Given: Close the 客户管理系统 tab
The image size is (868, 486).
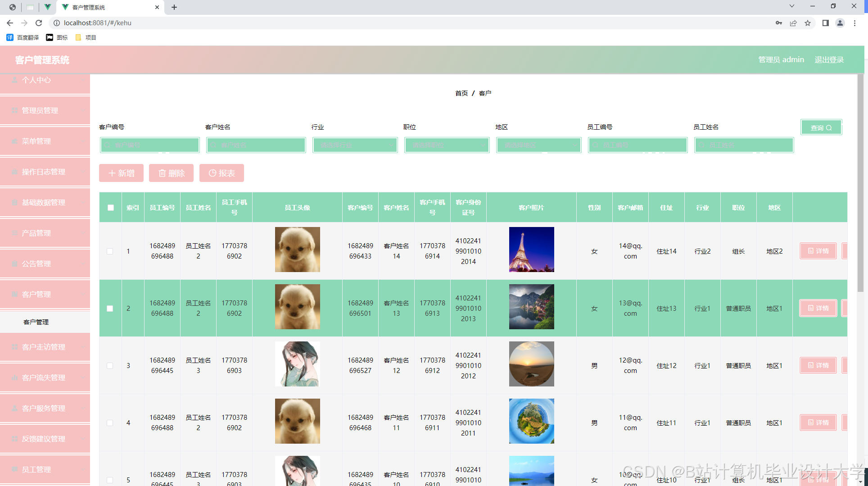Looking at the screenshot, I should coord(157,7).
